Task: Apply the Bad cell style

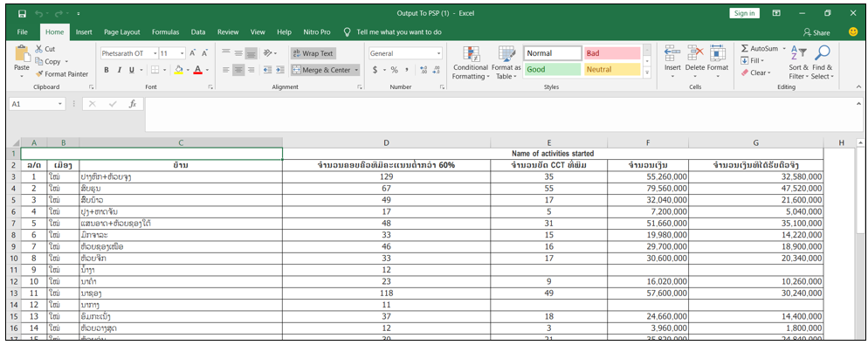Action: click(611, 53)
